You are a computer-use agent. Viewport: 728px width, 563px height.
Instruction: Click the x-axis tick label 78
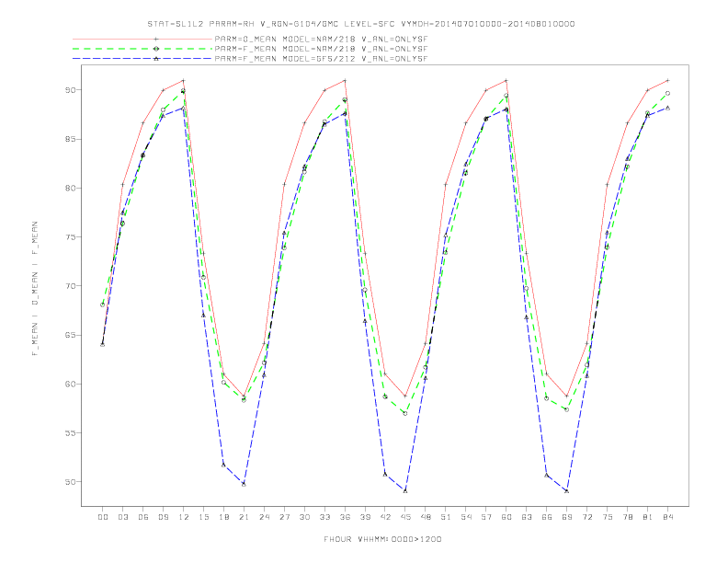tap(628, 517)
